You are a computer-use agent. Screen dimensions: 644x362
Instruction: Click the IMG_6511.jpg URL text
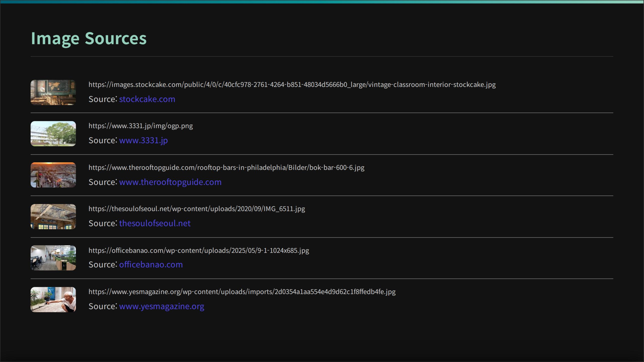196,209
